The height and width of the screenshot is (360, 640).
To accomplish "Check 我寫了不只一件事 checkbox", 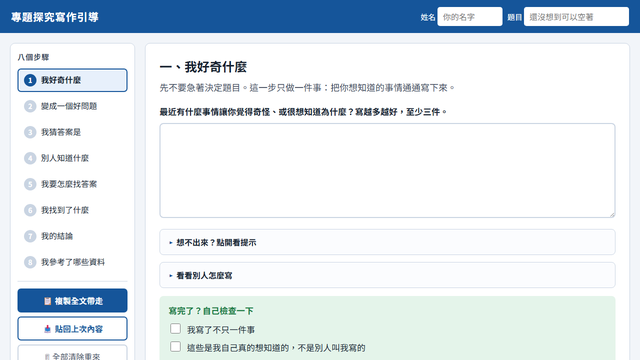I will [176, 329].
